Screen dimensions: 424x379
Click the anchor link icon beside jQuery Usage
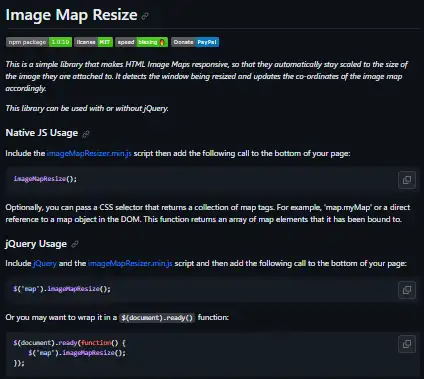click(x=75, y=244)
